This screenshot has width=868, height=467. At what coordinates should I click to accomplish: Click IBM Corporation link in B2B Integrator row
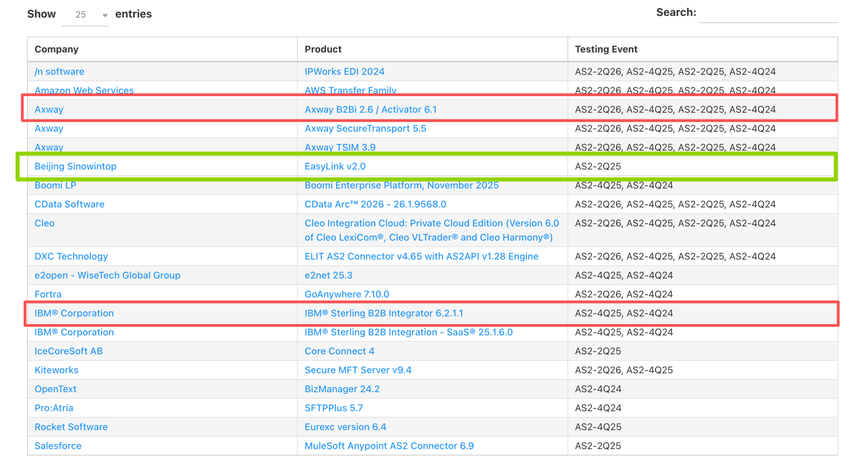click(x=74, y=314)
